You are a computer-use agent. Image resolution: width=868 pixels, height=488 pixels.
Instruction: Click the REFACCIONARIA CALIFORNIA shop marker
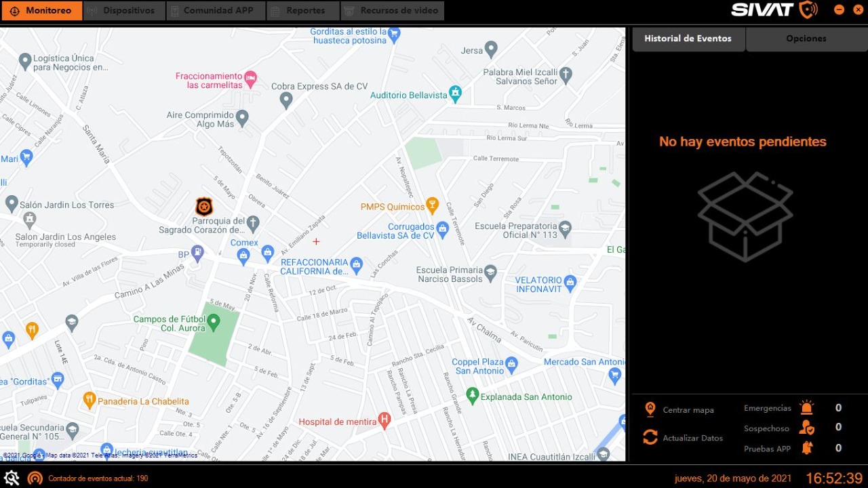pyautogui.click(x=357, y=264)
